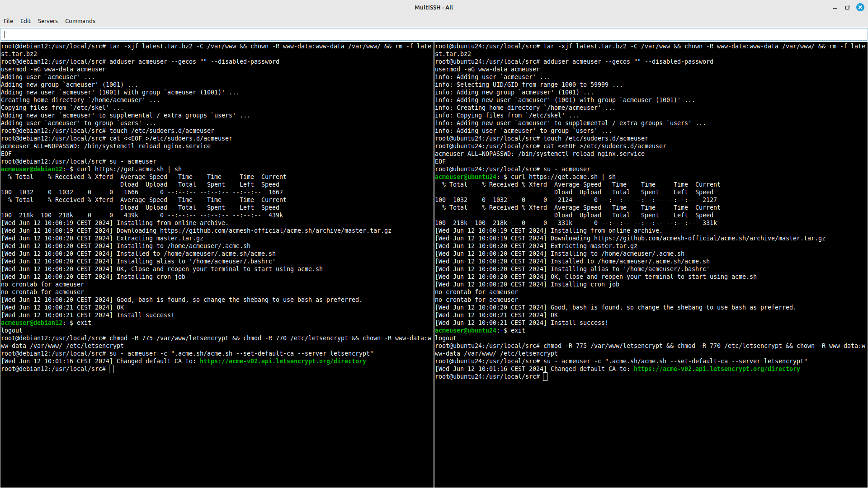Click 'curl https://get.acme.sh | sh' in debian12 pane
Screen dimensions: 868x488
pyautogui.click(x=129, y=169)
